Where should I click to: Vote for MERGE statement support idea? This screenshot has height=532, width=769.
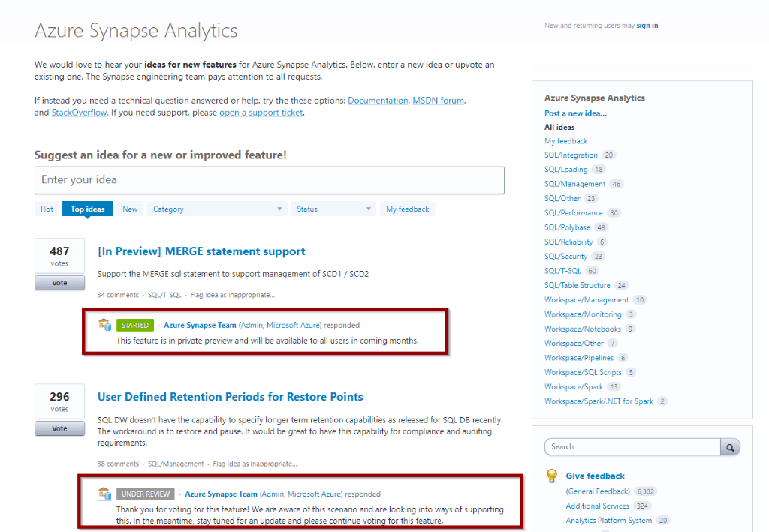coord(59,283)
